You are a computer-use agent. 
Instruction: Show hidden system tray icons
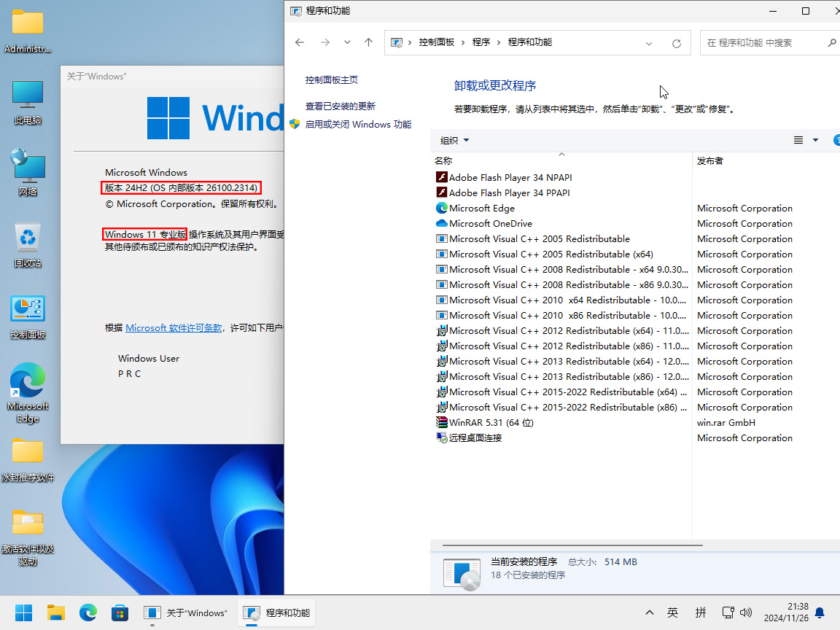click(649, 612)
